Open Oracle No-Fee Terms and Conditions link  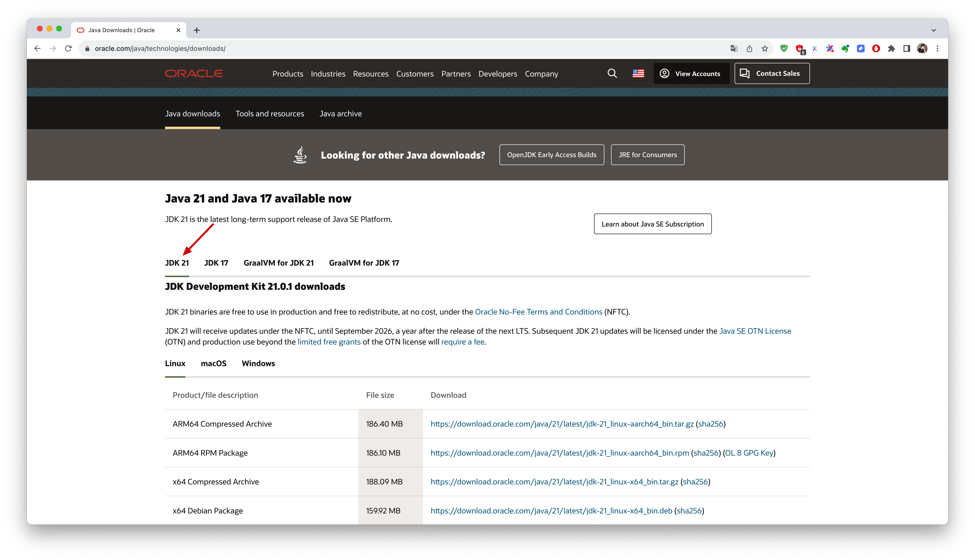tap(539, 312)
